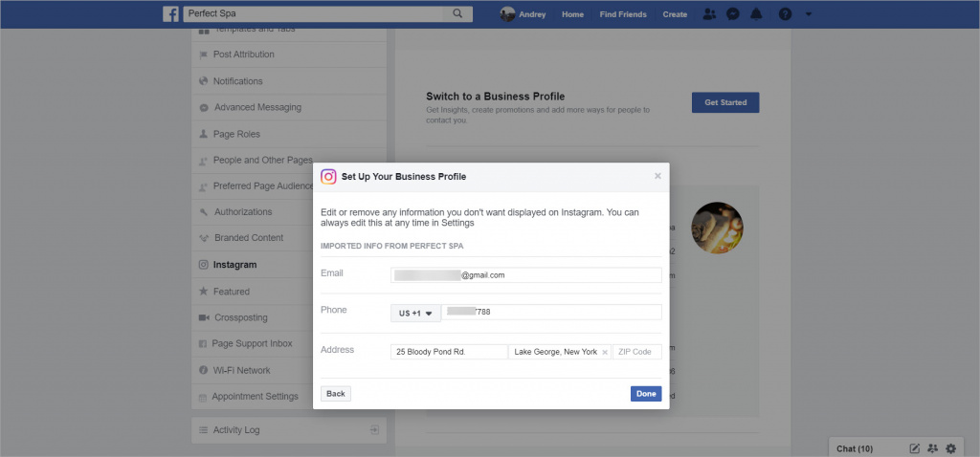This screenshot has height=457, width=980.
Task: Open Create in top navigation
Action: (675, 14)
